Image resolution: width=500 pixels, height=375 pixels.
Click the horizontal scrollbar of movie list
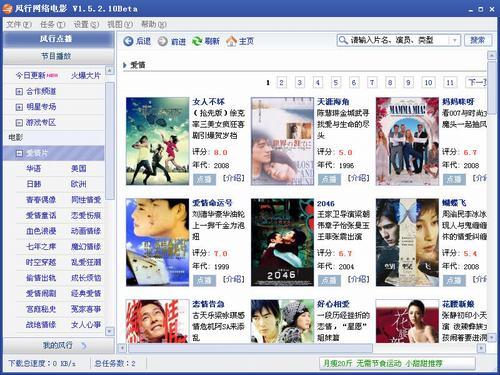[x=250, y=348]
